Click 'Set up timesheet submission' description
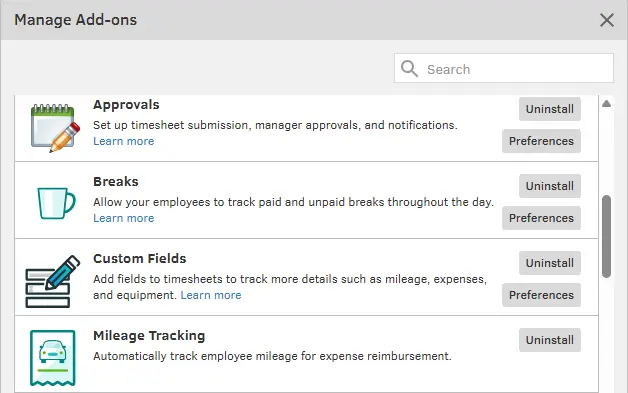This screenshot has width=628, height=393. pyautogui.click(x=275, y=125)
